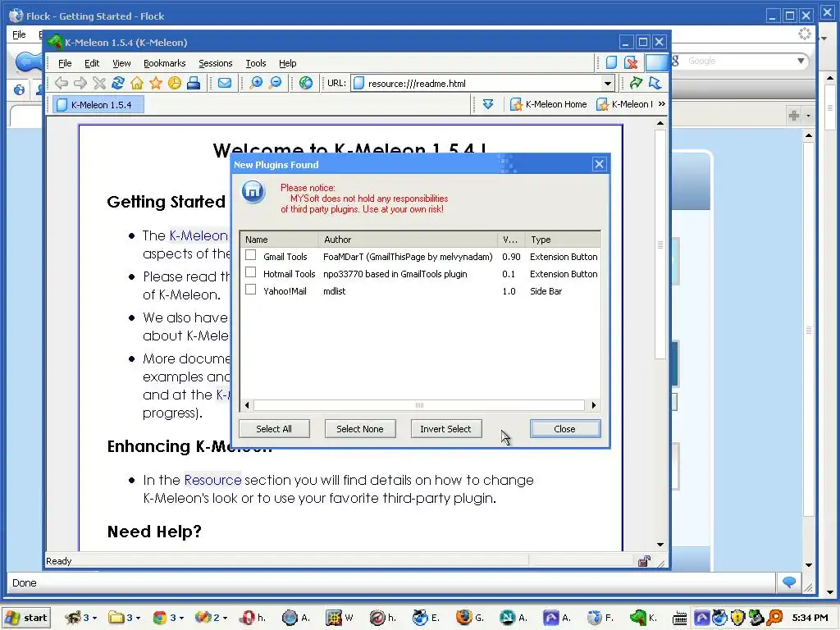Click the Flock new tab plus icon
This screenshot has width=840, height=630.
794,115
